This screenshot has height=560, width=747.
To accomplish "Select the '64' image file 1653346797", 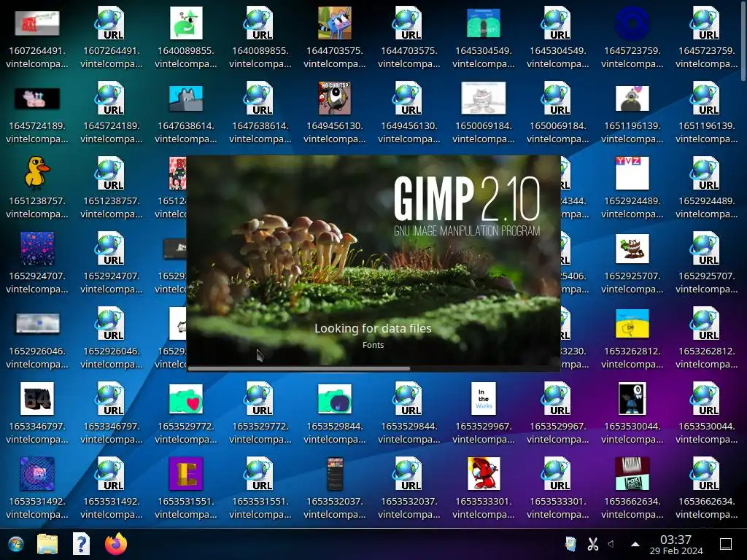I will point(37,399).
